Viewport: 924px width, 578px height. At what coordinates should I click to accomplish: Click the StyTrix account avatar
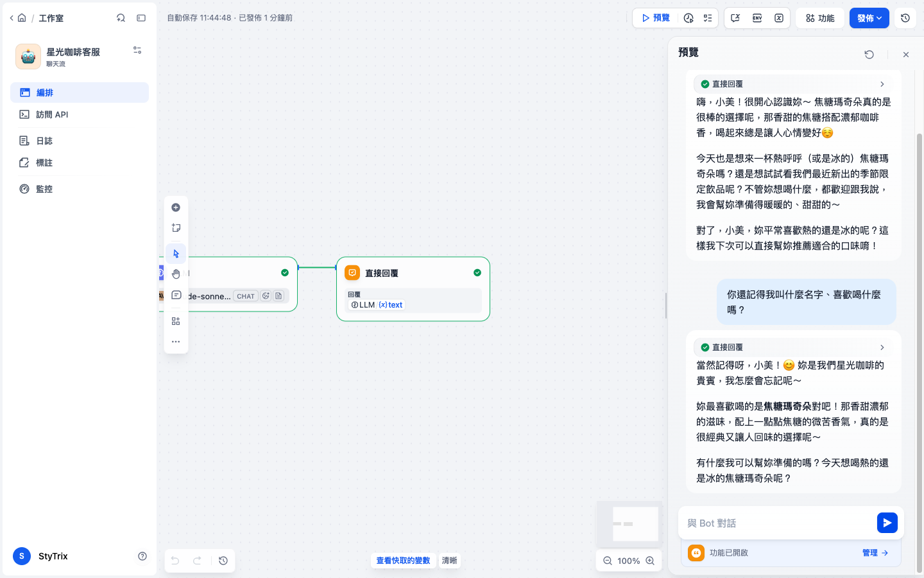pyautogui.click(x=22, y=556)
